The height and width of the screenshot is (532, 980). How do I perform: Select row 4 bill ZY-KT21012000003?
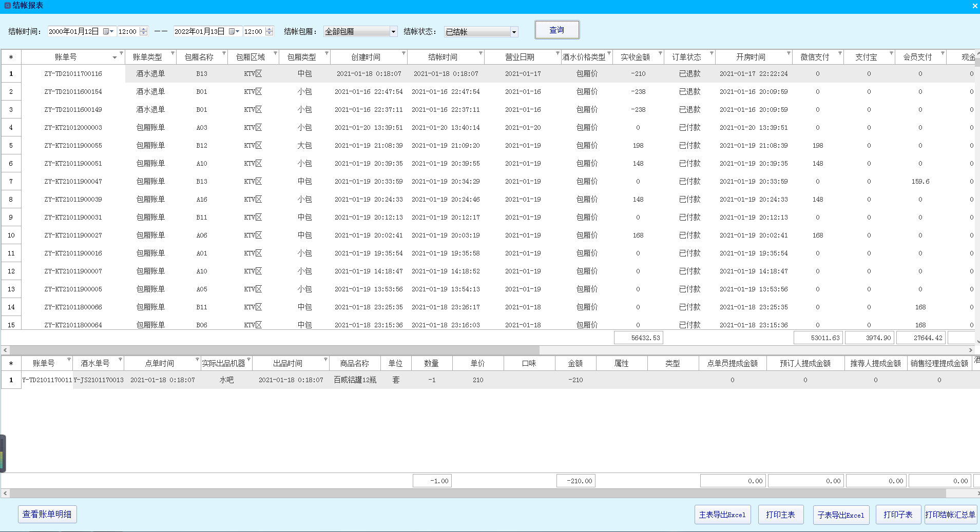coord(73,127)
